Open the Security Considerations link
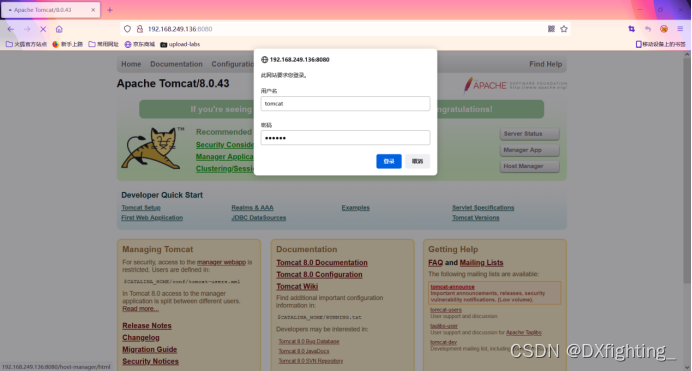Screen dimensions: 692x371 click(x=225, y=145)
